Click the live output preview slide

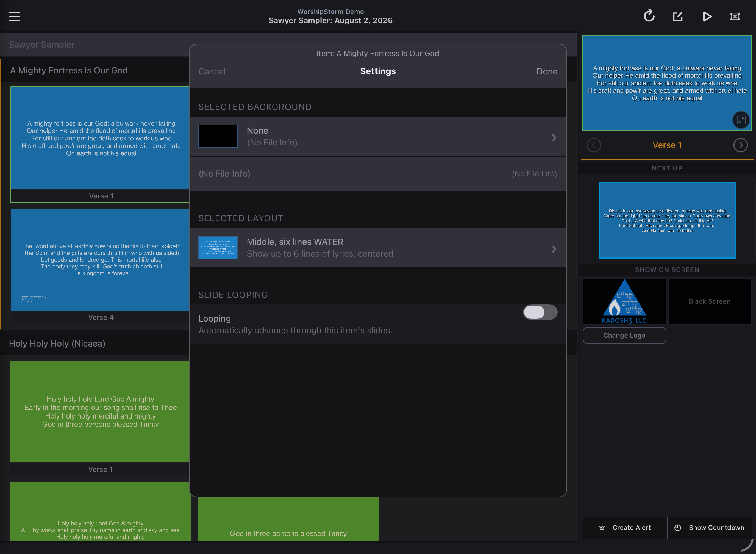[667, 83]
